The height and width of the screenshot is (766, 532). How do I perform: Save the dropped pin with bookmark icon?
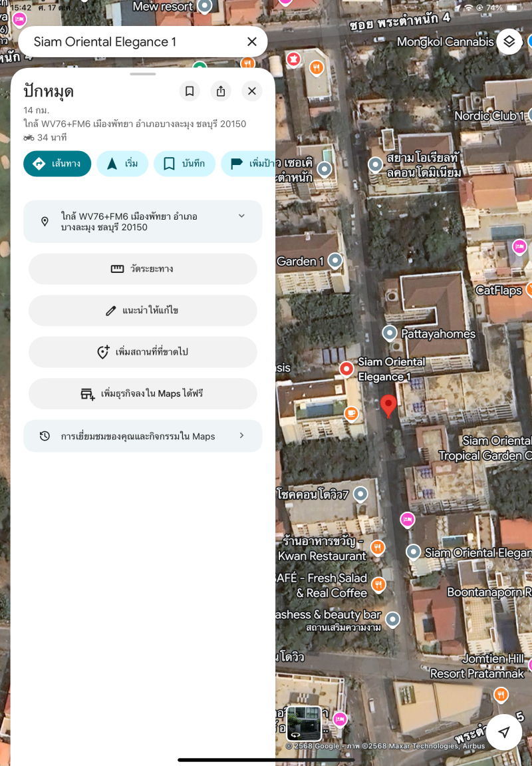click(190, 91)
